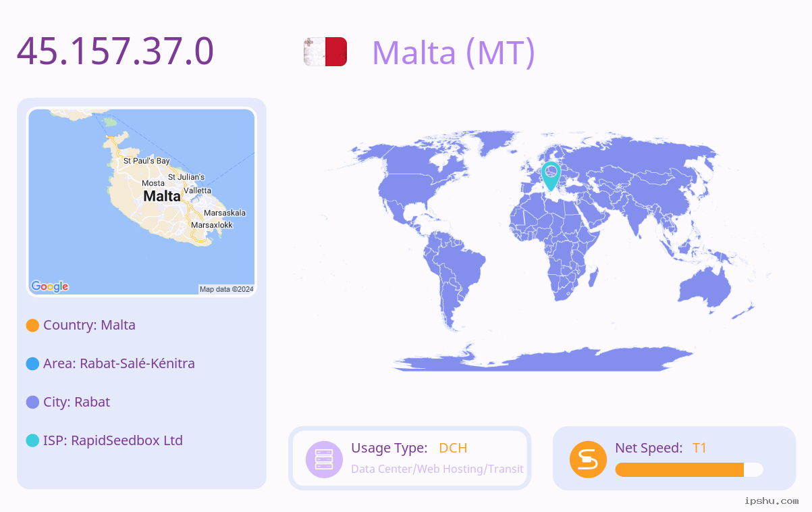Viewport: 812px width, 512px height.
Task: Click Map data ©2024 attribution
Action: (x=227, y=289)
